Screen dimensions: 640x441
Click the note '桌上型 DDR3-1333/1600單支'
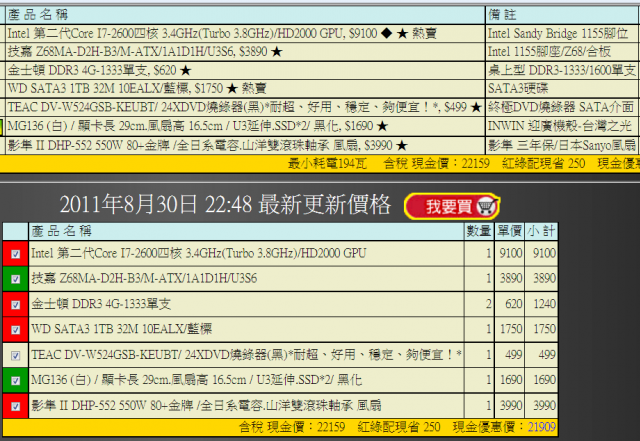(562, 71)
